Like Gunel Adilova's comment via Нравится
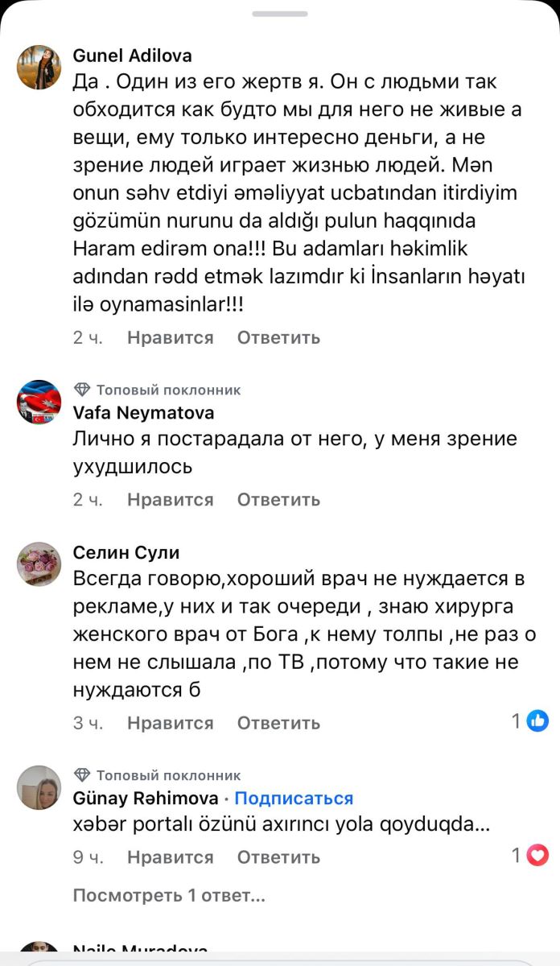Screen dimensions: 560x966 click(x=170, y=337)
